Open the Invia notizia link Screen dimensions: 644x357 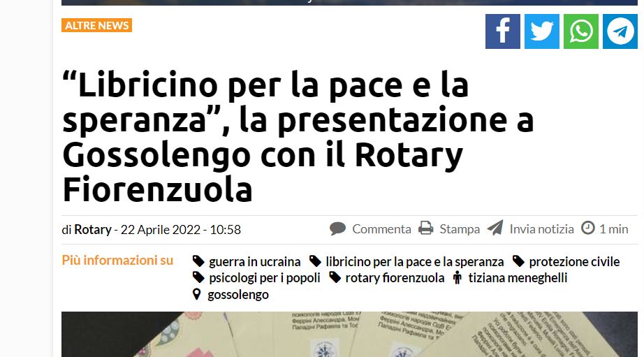(x=542, y=229)
